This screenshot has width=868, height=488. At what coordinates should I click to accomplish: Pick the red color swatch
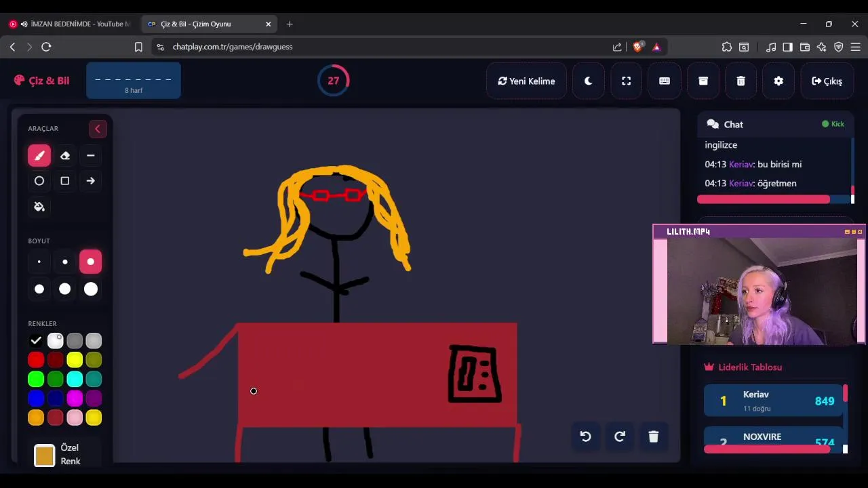(x=36, y=360)
